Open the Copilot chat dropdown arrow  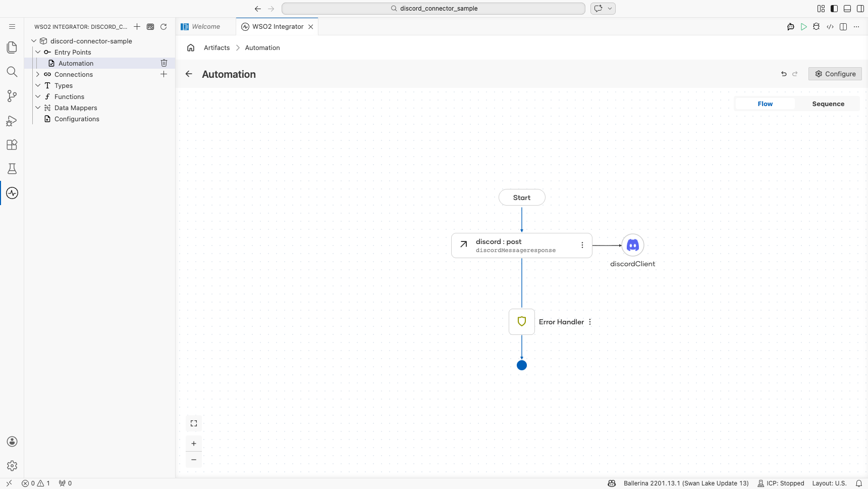pyautogui.click(x=610, y=9)
